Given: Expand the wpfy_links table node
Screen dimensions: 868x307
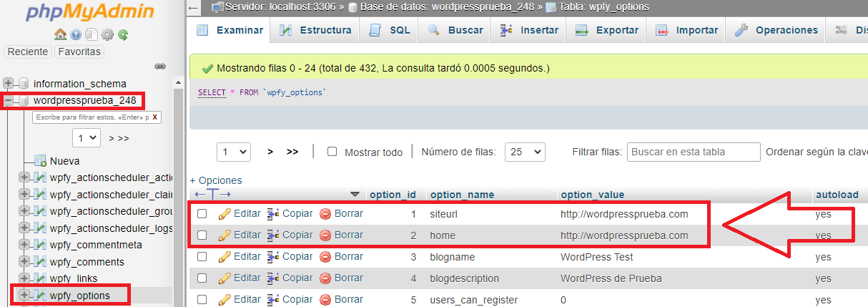Looking at the screenshot, I should coord(24,278).
